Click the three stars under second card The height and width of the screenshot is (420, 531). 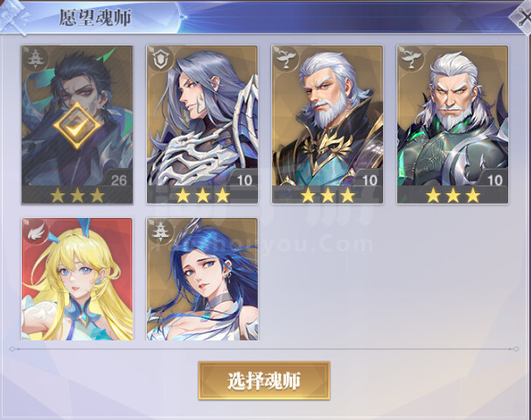[x=202, y=195]
